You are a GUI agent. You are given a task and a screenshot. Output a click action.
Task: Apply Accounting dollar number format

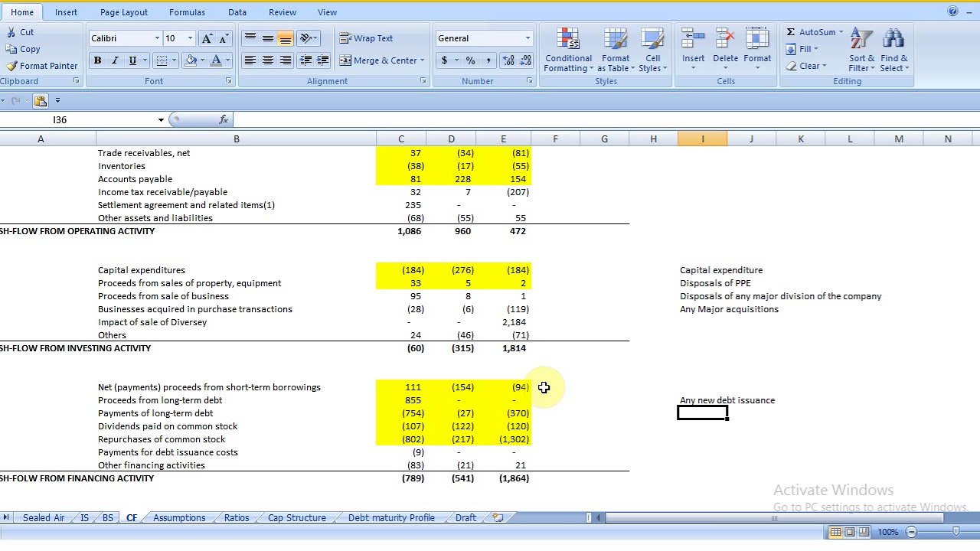pos(444,60)
